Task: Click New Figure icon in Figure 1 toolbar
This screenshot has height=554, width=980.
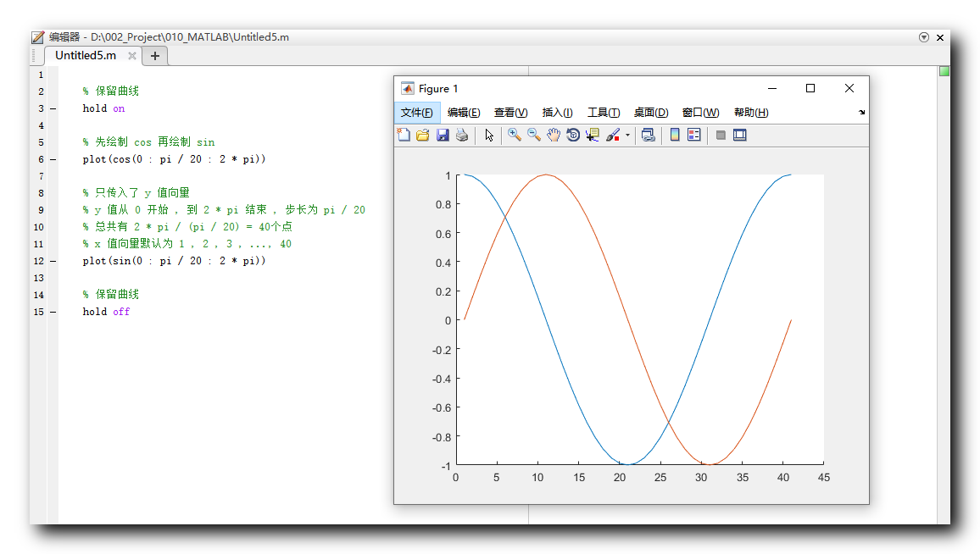Action: 404,135
